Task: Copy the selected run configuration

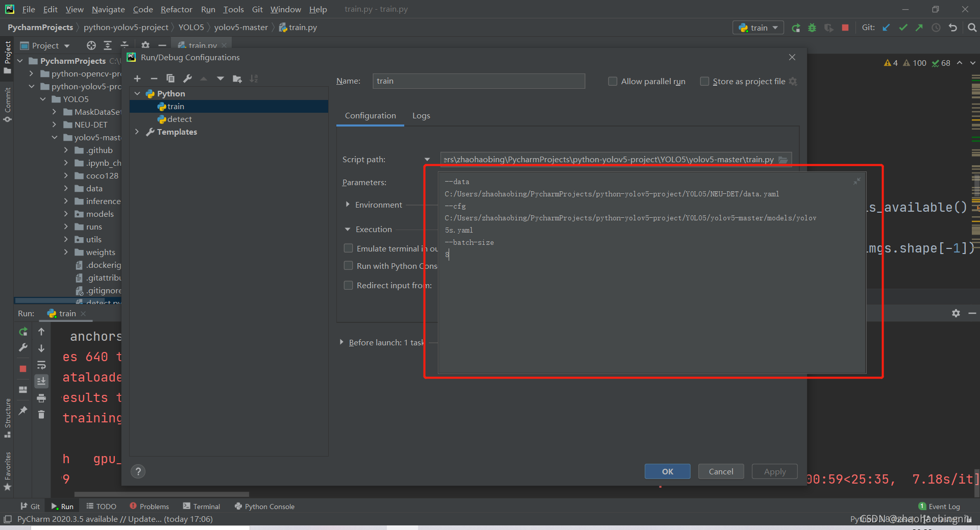Action: (x=170, y=79)
